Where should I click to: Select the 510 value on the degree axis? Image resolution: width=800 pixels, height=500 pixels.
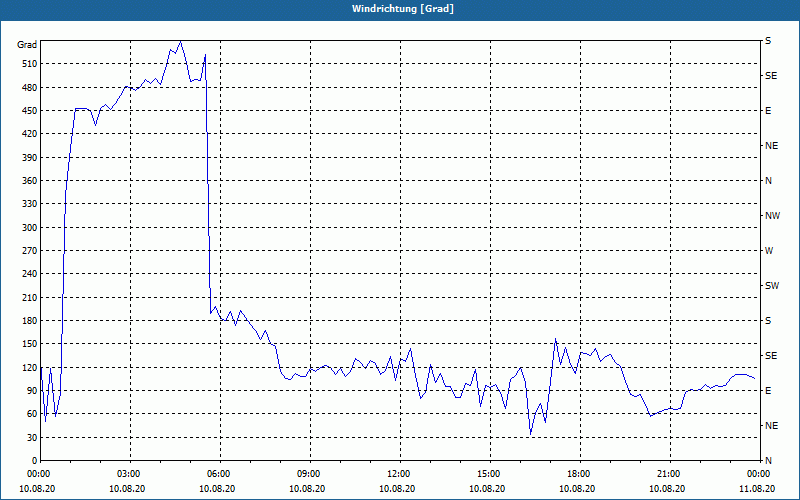click(30, 64)
